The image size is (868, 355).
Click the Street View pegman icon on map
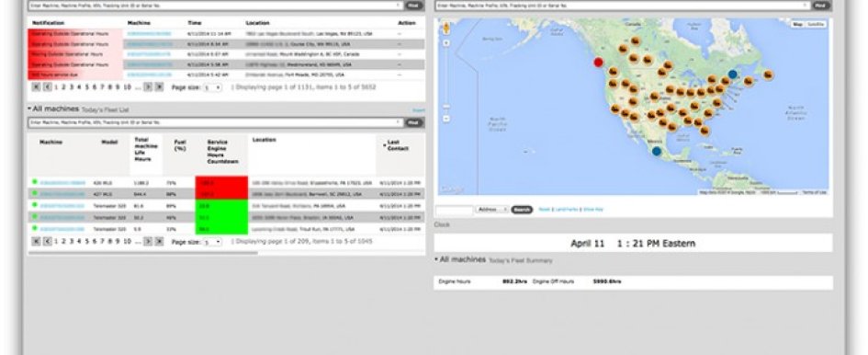[446, 28]
